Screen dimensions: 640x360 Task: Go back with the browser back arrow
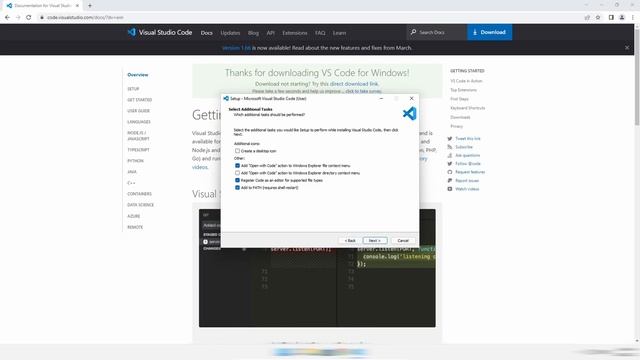coord(7,18)
